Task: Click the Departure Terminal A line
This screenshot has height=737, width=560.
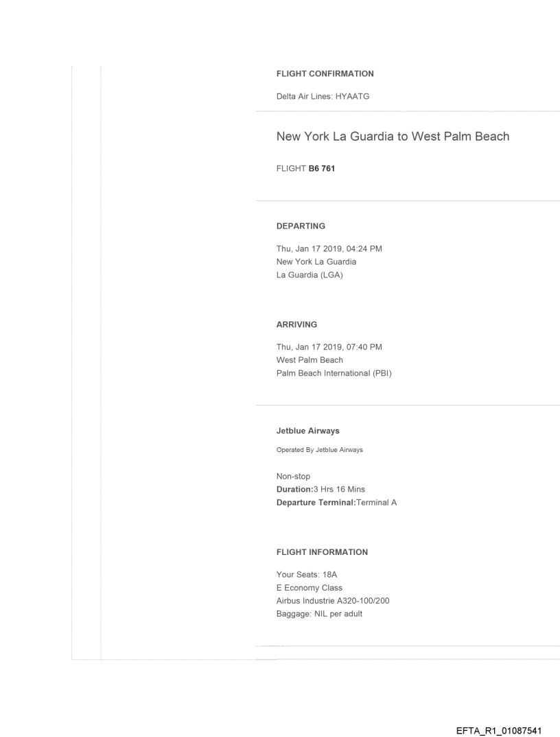Action: 336,501
